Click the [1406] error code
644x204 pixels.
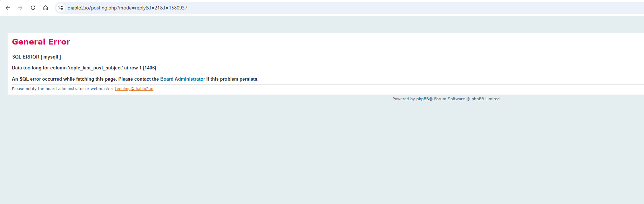(x=150, y=68)
